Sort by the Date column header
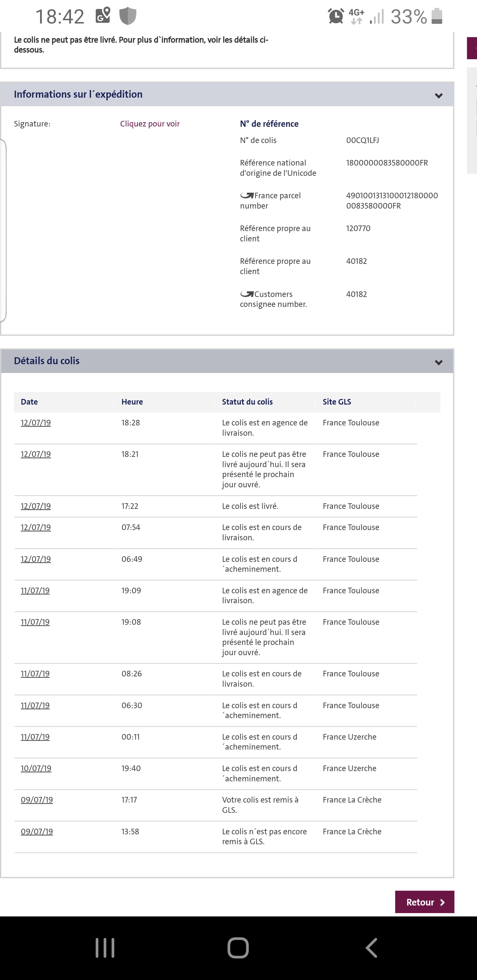The width and height of the screenshot is (477, 980). pyautogui.click(x=29, y=402)
